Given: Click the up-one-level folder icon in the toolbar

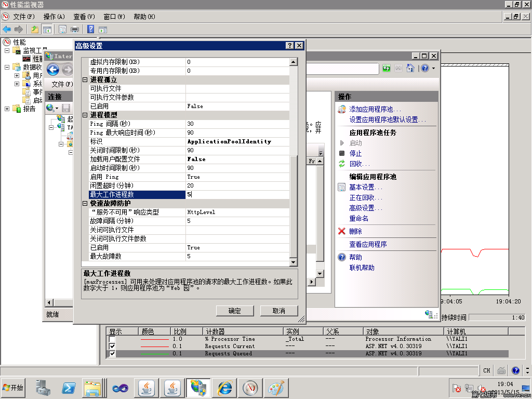Looking at the screenshot, I should [35, 29].
